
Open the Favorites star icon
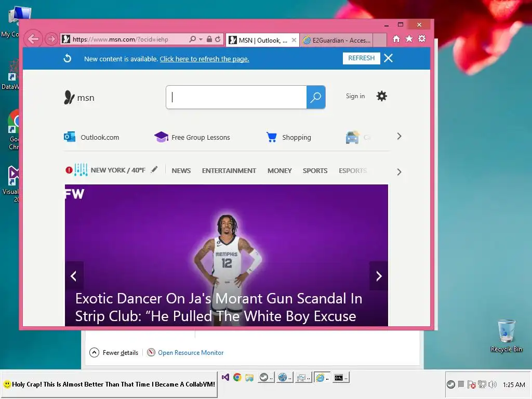[409, 38]
